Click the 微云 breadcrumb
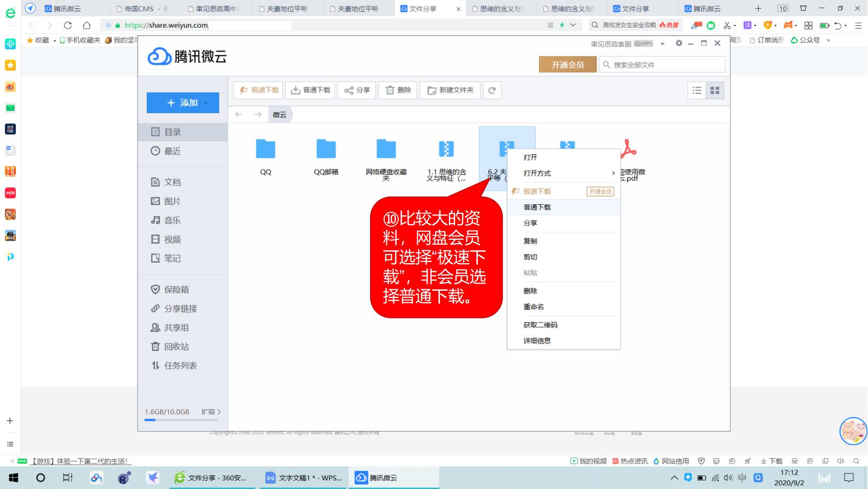 tap(280, 114)
